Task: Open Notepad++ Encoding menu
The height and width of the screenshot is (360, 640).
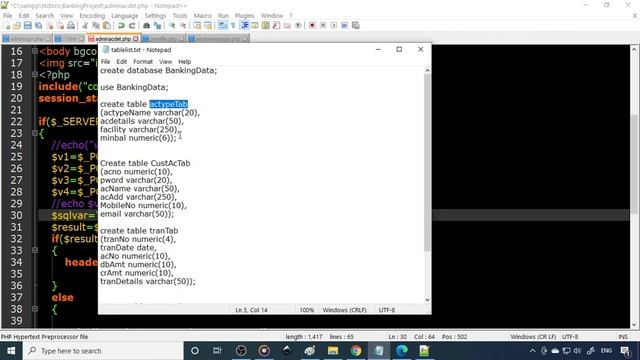Action: coord(92,16)
